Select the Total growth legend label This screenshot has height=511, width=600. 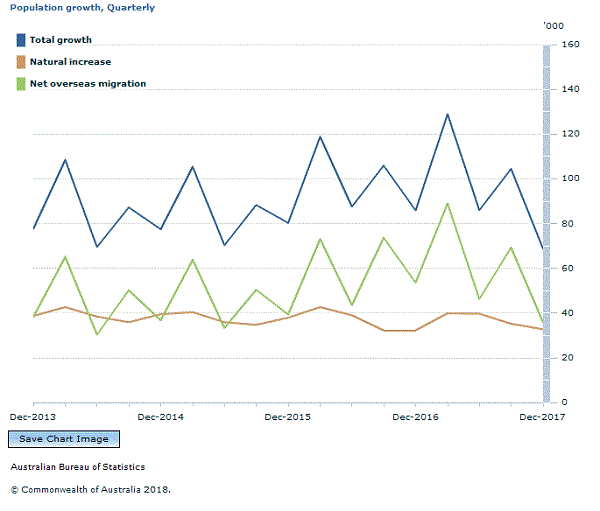tap(61, 40)
